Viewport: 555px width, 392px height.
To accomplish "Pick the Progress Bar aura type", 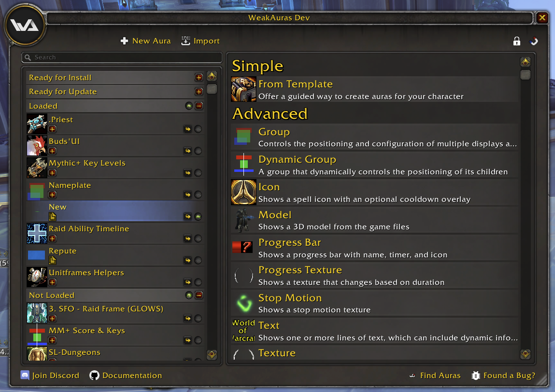I will (x=374, y=248).
